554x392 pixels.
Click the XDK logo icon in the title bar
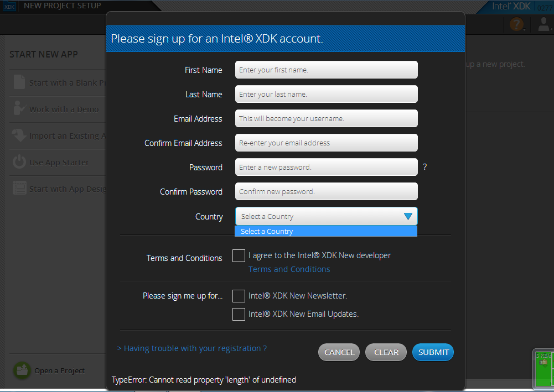[9, 6]
